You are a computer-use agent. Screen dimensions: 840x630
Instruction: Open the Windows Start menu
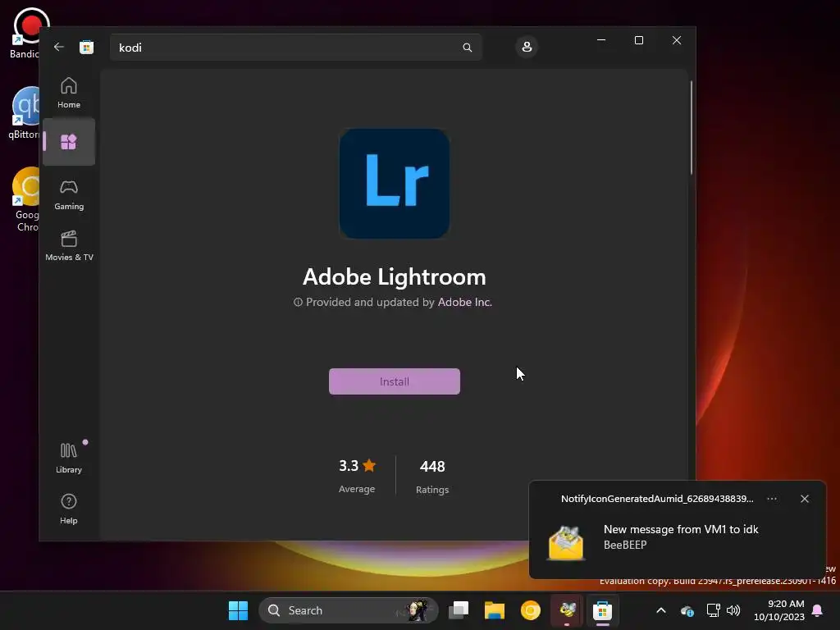pyautogui.click(x=238, y=610)
